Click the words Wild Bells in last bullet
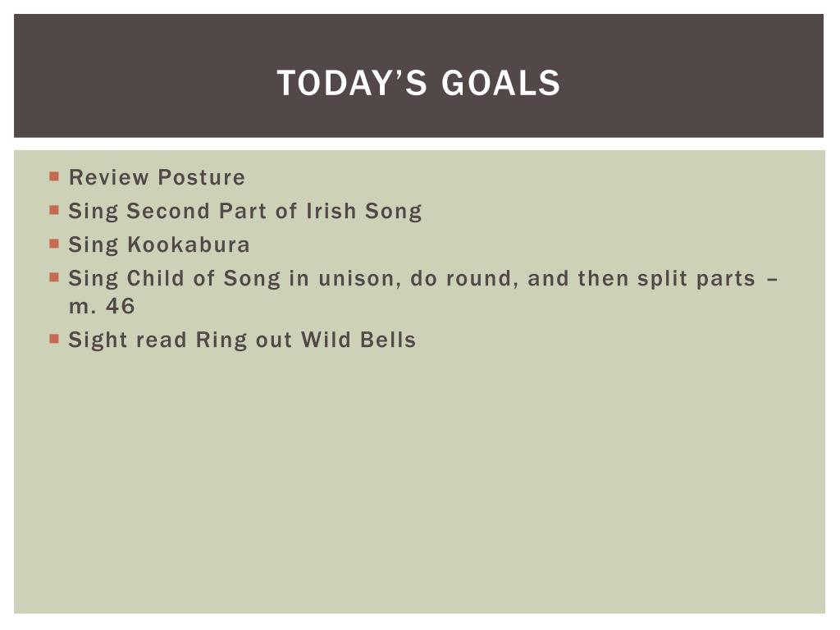Screen dimensions: 840x630 (x=358, y=340)
